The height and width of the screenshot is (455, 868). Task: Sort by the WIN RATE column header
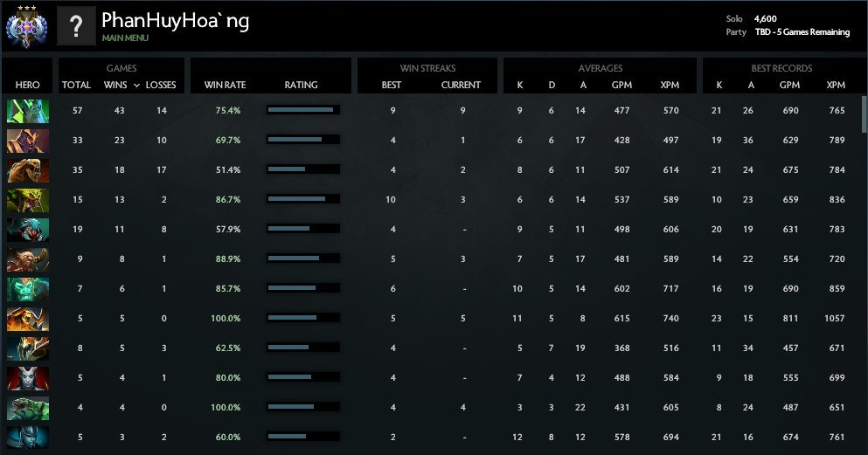click(x=225, y=86)
